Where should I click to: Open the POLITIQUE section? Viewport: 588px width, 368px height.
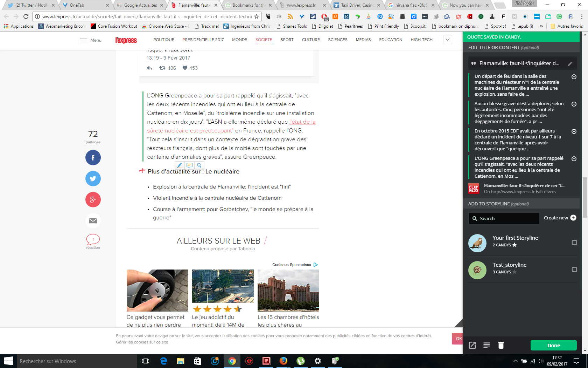coord(163,40)
